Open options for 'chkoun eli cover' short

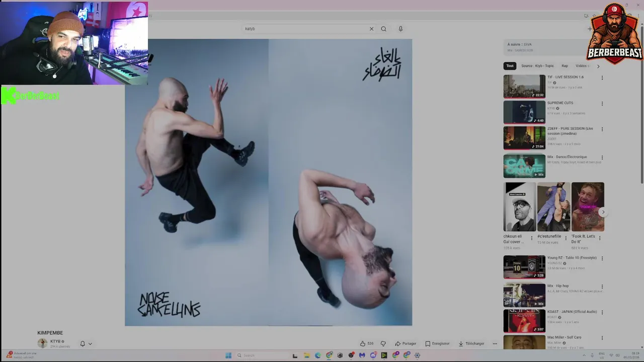pyautogui.click(x=531, y=238)
